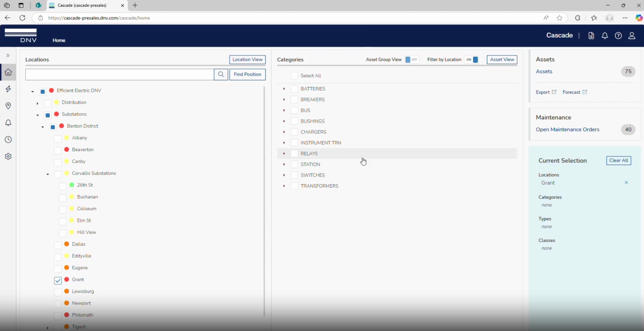This screenshot has height=331, width=644.
Task: Collapse the Benton District tree node
Action: coord(43,127)
